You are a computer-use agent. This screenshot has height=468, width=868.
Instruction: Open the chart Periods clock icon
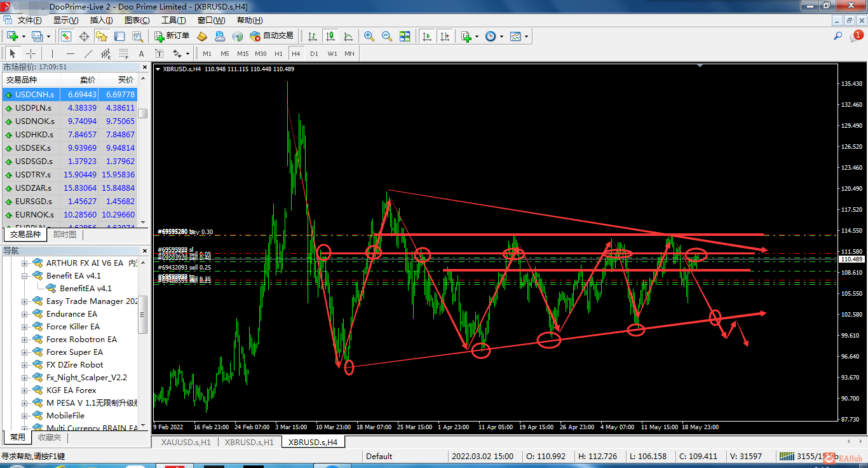tap(491, 36)
